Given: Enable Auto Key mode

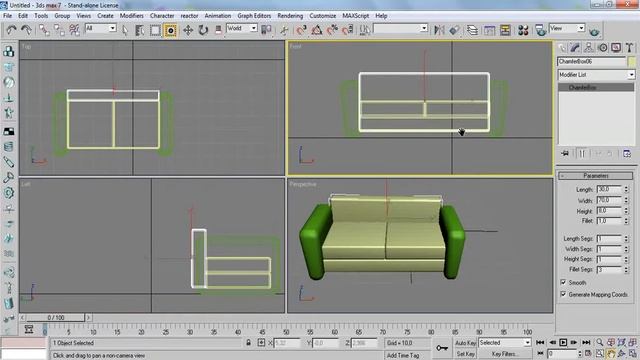Looking at the screenshot, I should 465,343.
